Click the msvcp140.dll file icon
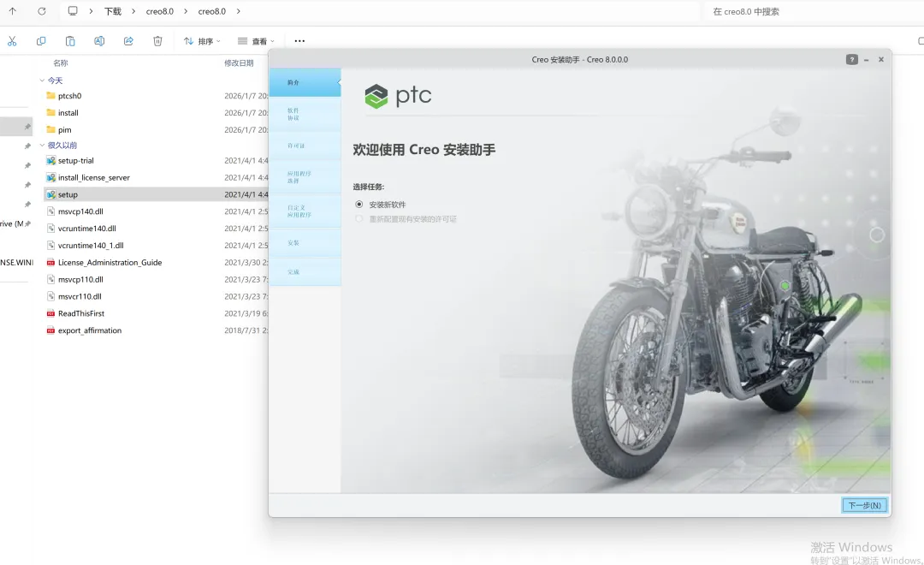This screenshot has width=924, height=565. point(50,211)
